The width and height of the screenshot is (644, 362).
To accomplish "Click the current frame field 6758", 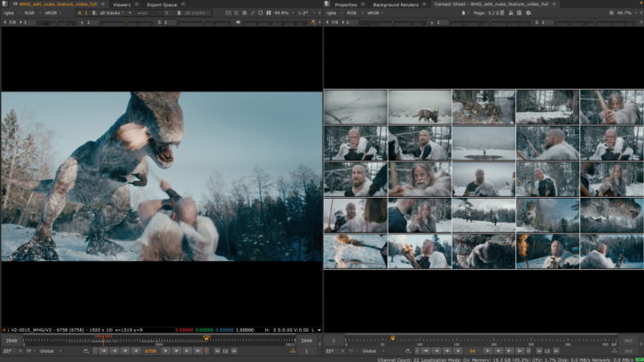I will point(150,350).
